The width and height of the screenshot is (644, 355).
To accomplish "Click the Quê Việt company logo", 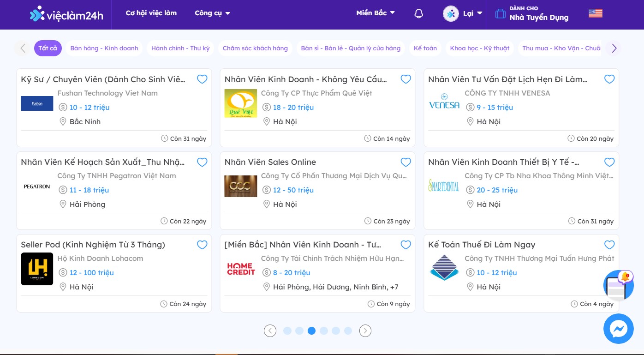I will coord(240,103).
